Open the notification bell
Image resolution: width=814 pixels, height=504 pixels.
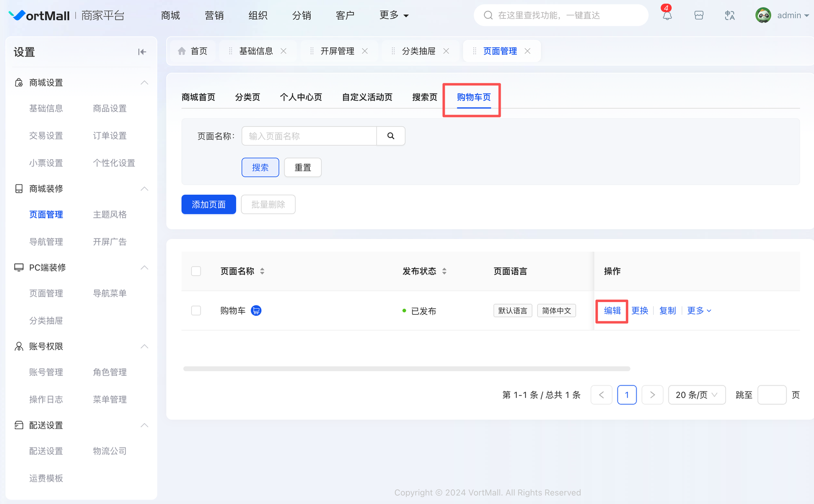(667, 15)
